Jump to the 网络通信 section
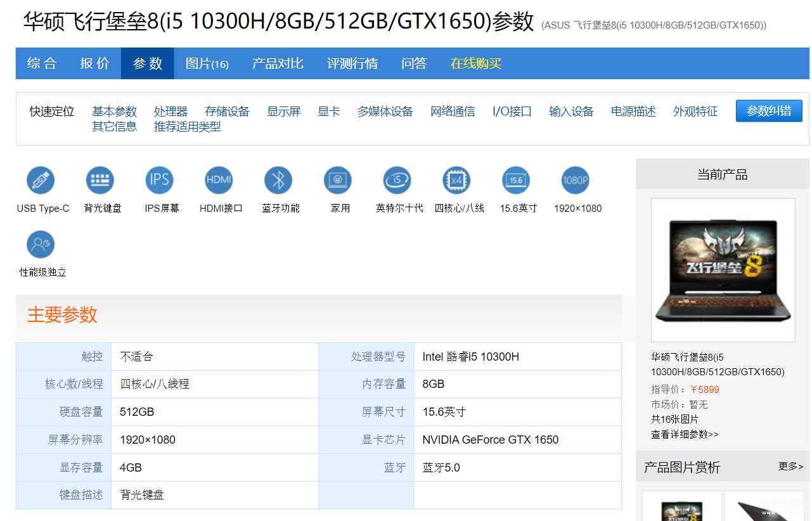812x521 pixels. (x=453, y=112)
